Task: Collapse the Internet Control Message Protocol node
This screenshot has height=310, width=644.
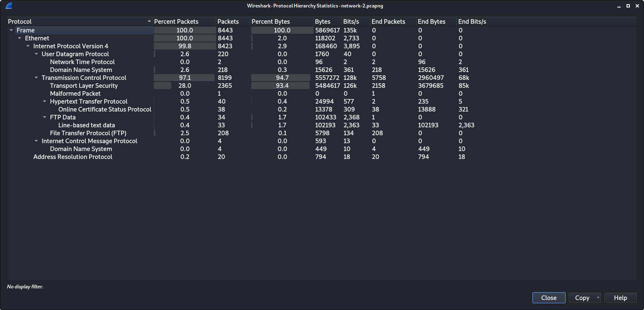Action: tap(36, 141)
